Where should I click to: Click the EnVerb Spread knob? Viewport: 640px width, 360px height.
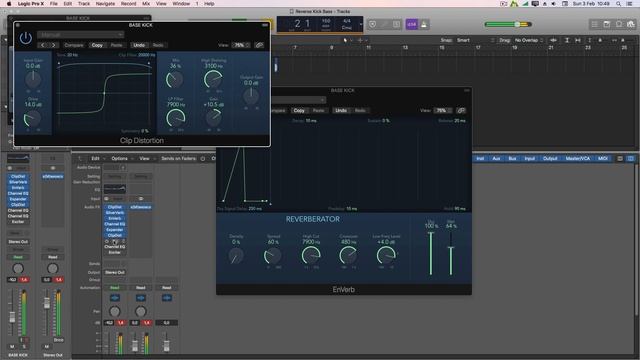(273, 256)
